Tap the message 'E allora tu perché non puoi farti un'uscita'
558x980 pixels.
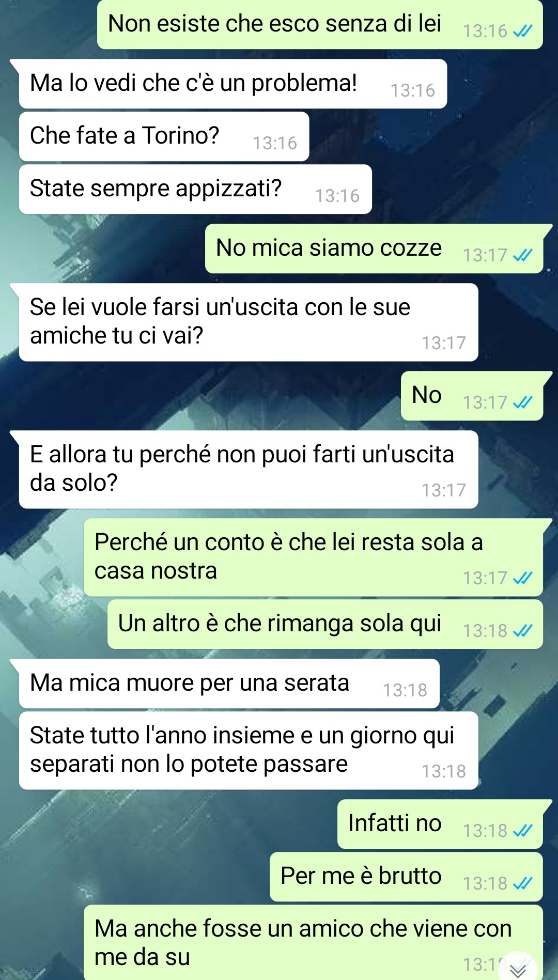(248, 470)
